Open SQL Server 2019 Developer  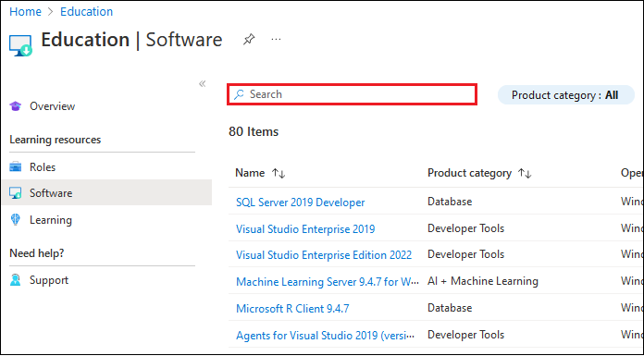click(300, 203)
